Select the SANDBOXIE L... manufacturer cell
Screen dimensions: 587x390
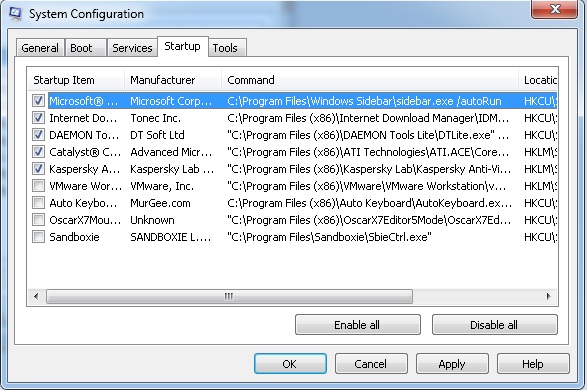coord(170,237)
